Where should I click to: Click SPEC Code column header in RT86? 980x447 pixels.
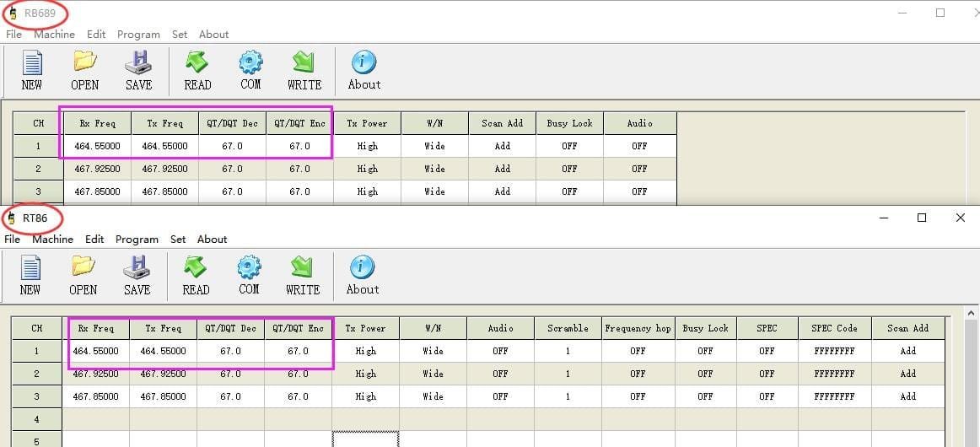click(x=834, y=328)
